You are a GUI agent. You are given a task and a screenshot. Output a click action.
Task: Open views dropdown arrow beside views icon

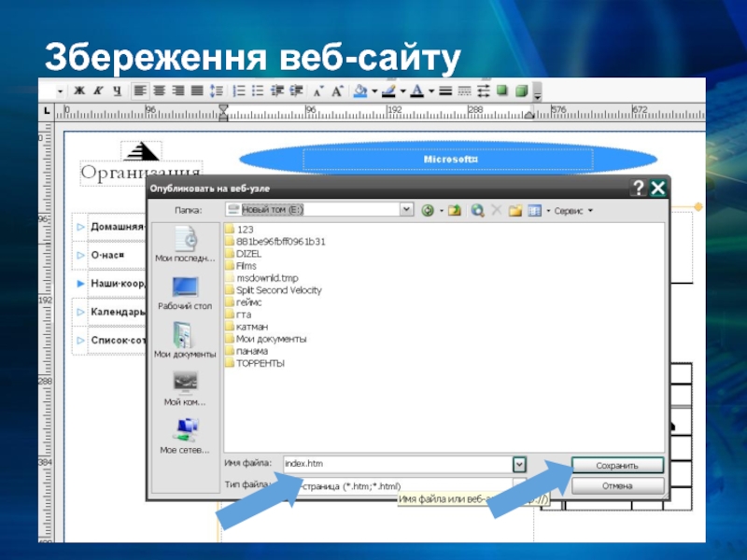(548, 211)
